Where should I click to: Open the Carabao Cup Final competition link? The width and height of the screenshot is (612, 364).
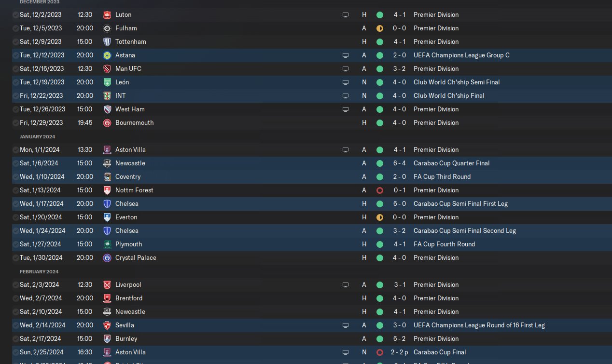pyautogui.click(x=440, y=352)
